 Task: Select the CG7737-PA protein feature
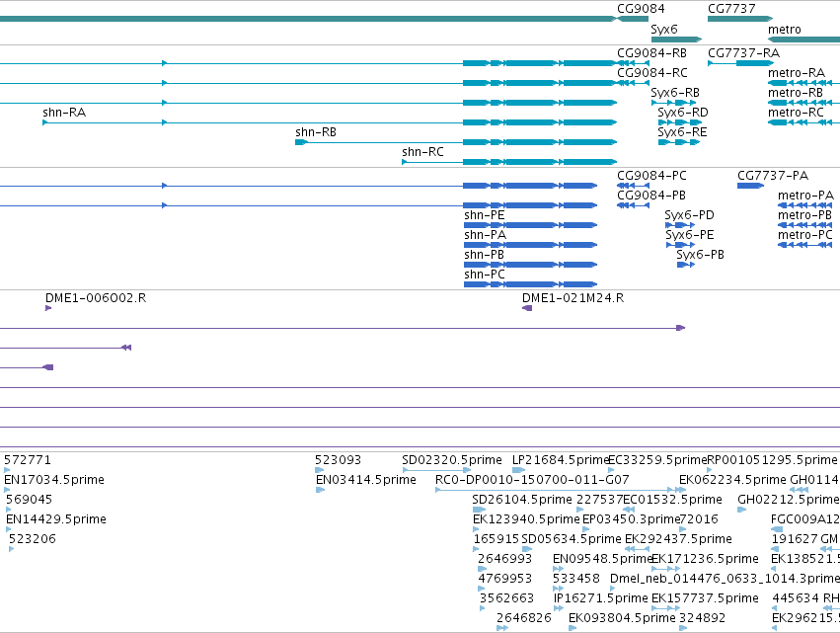(x=750, y=186)
